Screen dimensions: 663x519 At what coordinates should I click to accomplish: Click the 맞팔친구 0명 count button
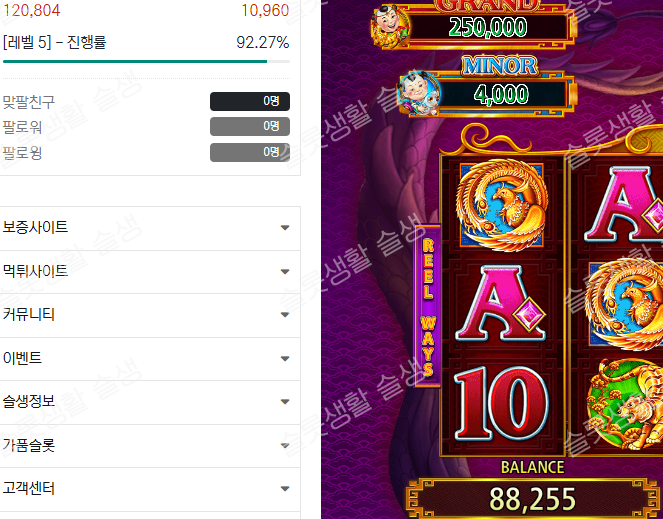pos(250,101)
